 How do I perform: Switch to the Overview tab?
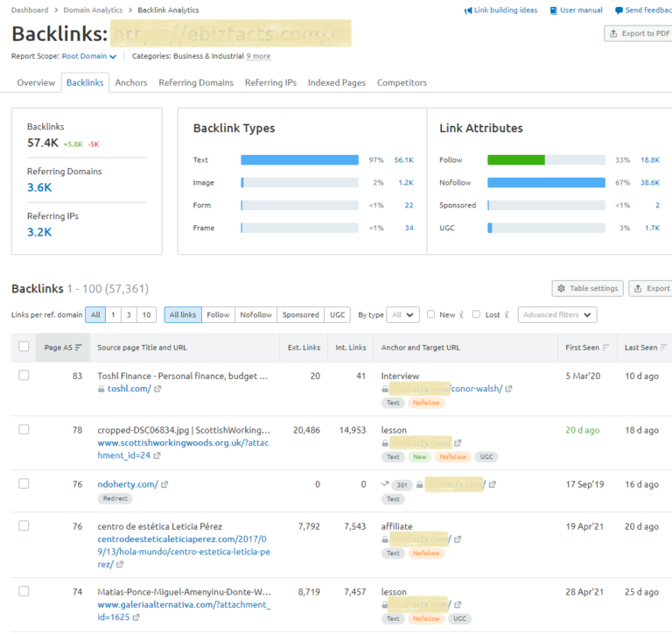point(36,82)
